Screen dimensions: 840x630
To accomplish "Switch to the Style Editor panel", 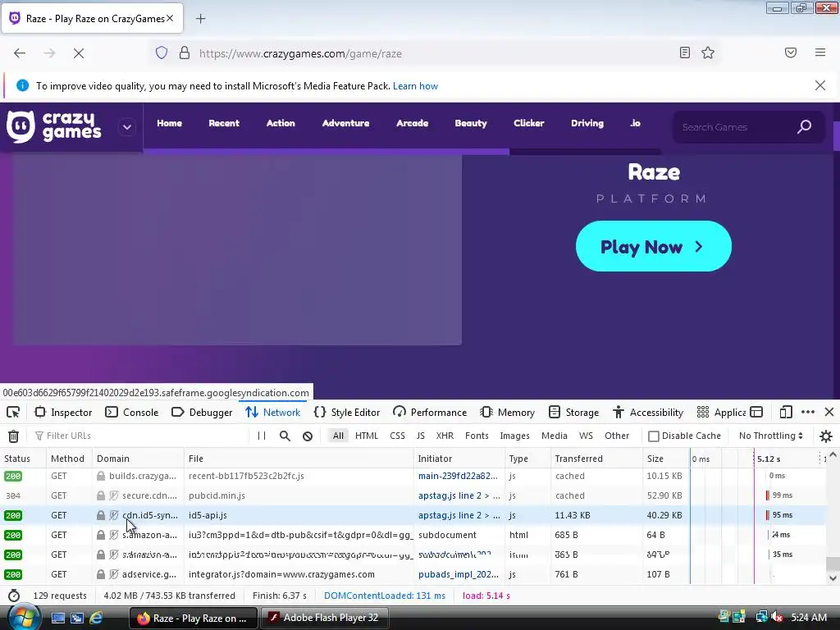I will click(347, 412).
